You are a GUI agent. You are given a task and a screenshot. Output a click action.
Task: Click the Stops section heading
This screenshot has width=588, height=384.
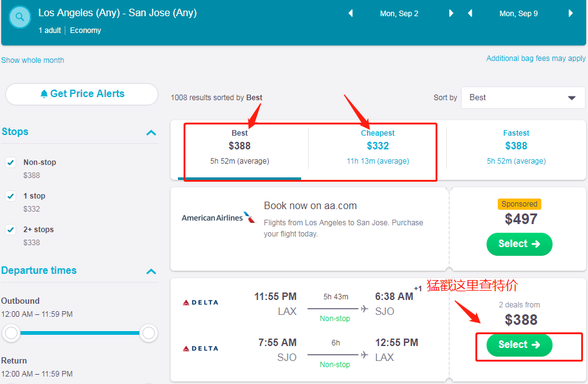(x=15, y=131)
